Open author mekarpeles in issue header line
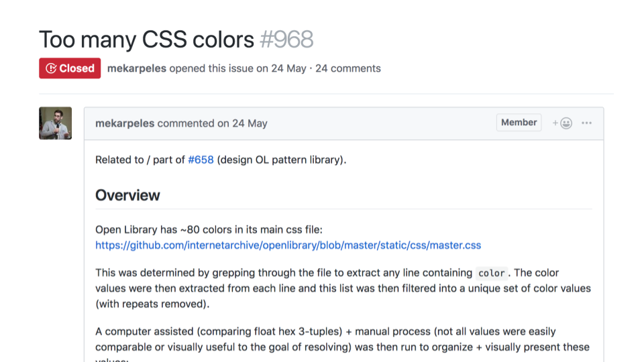 (137, 68)
